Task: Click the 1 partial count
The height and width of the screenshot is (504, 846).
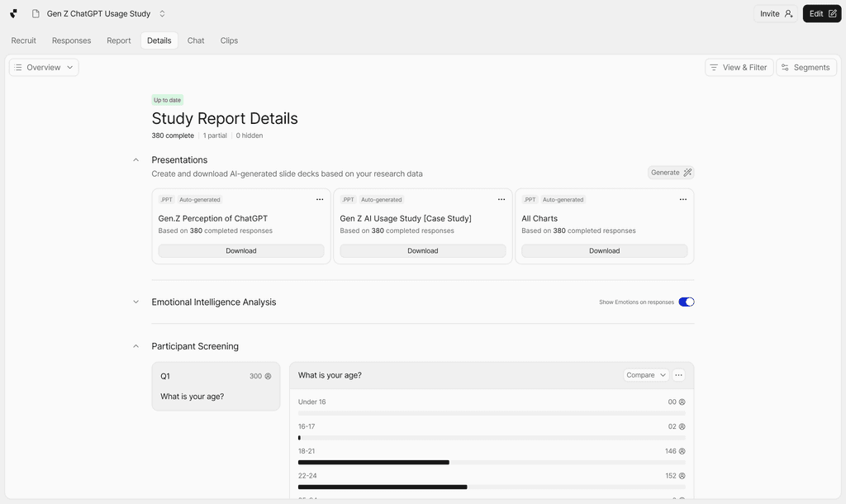Action: point(215,136)
